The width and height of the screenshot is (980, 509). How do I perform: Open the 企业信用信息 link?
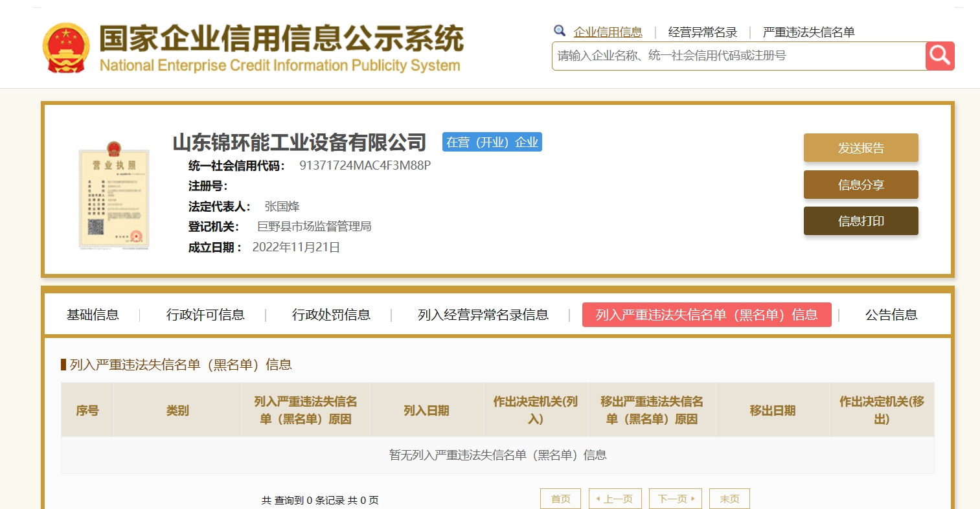[x=608, y=32]
